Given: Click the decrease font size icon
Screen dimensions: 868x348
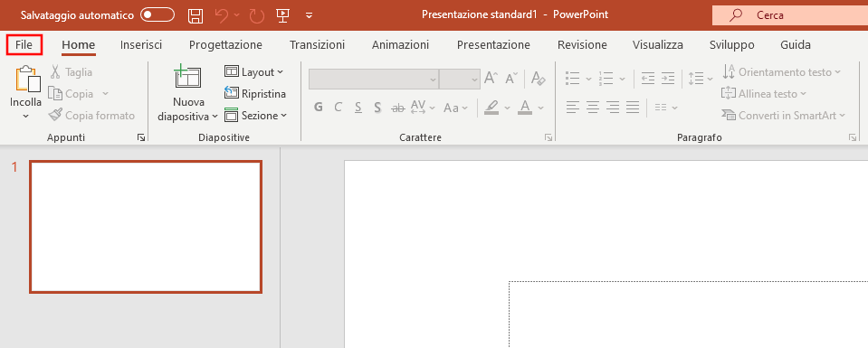Looking at the screenshot, I should click(x=511, y=78).
